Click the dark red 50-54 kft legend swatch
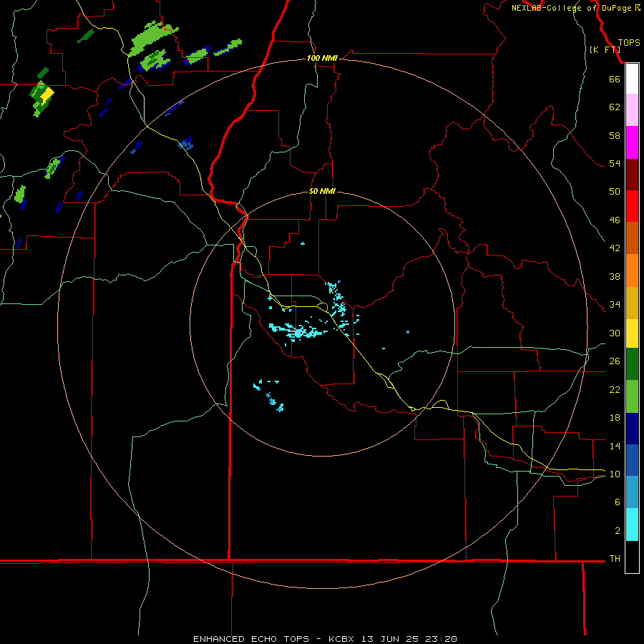Image resolution: width=644 pixels, height=644 pixels. click(x=632, y=175)
